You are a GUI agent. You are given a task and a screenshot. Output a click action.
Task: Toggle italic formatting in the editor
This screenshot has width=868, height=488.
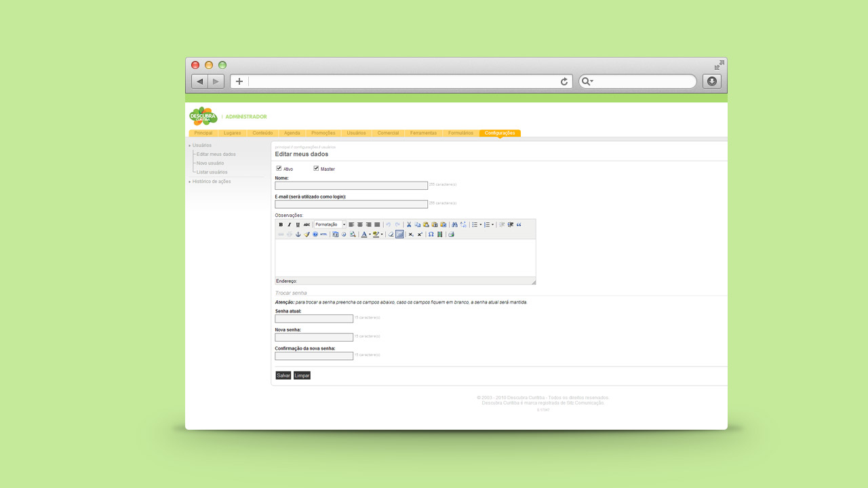tap(289, 224)
